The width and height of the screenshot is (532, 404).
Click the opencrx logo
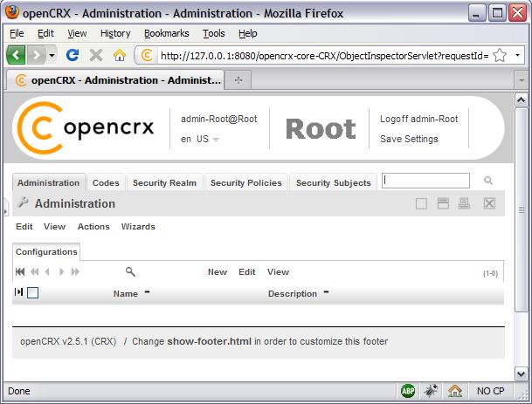[85, 128]
